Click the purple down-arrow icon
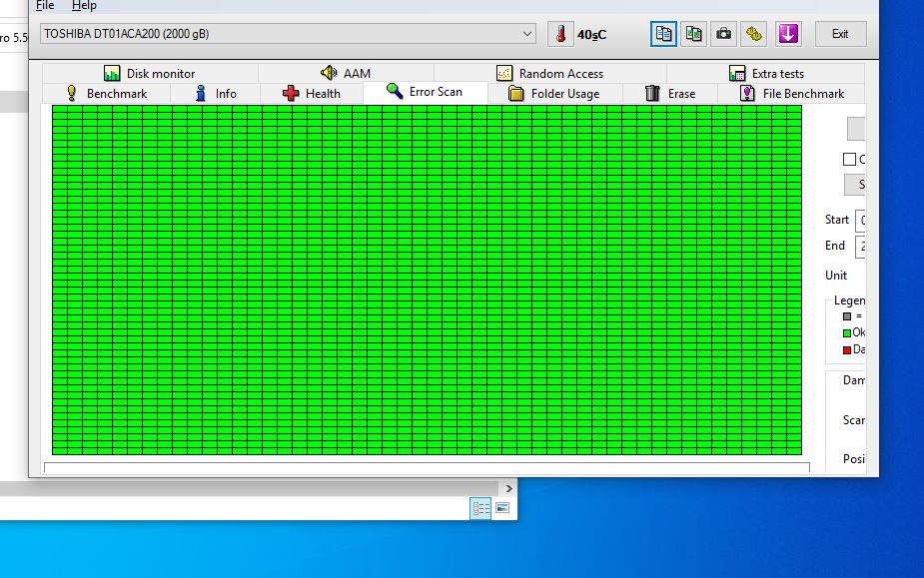The width and height of the screenshot is (924, 578). click(x=788, y=34)
